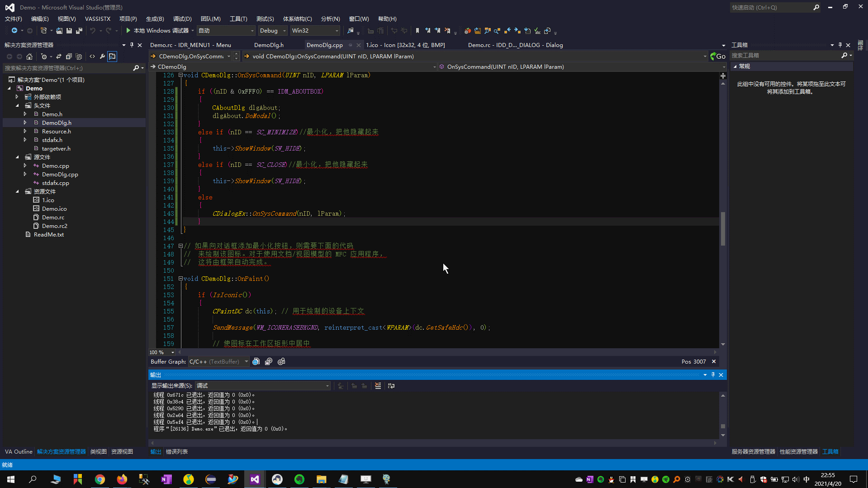Pin the Toolbox panel
Image resolution: width=868 pixels, height=488 pixels.
point(840,45)
